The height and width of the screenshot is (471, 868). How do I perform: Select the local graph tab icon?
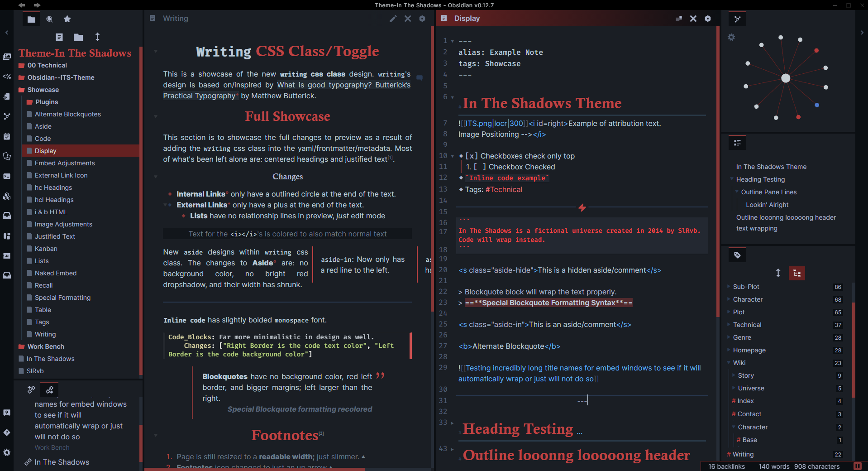pyautogui.click(x=737, y=19)
